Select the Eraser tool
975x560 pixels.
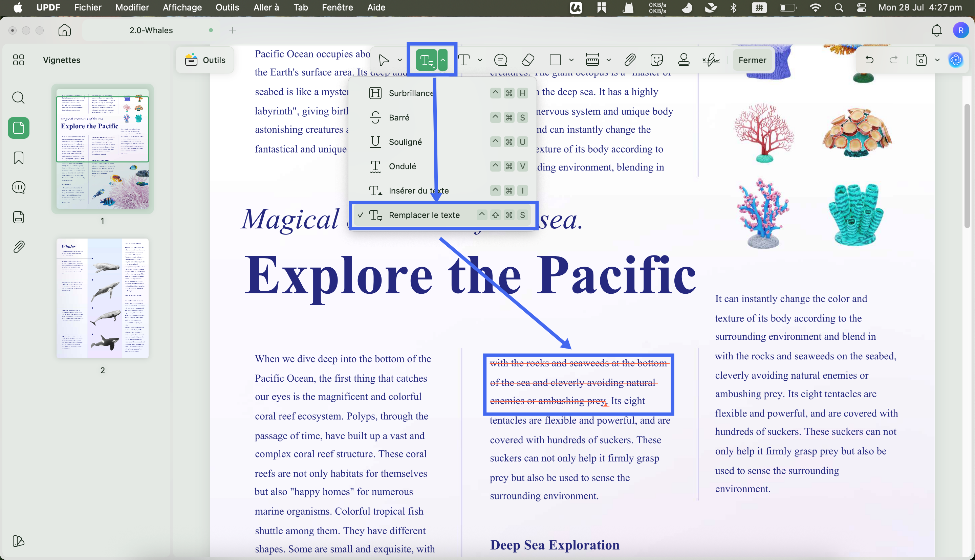528,60
